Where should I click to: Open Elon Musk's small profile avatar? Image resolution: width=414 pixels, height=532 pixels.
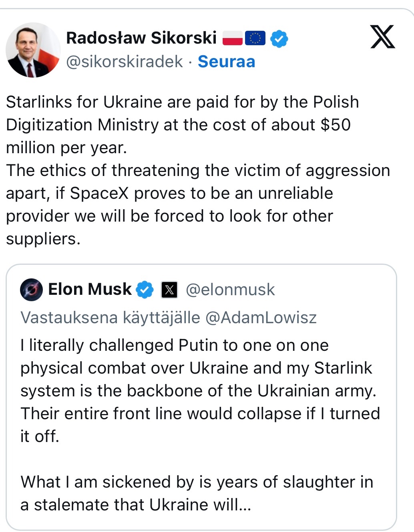pyautogui.click(x=31, y=290)
